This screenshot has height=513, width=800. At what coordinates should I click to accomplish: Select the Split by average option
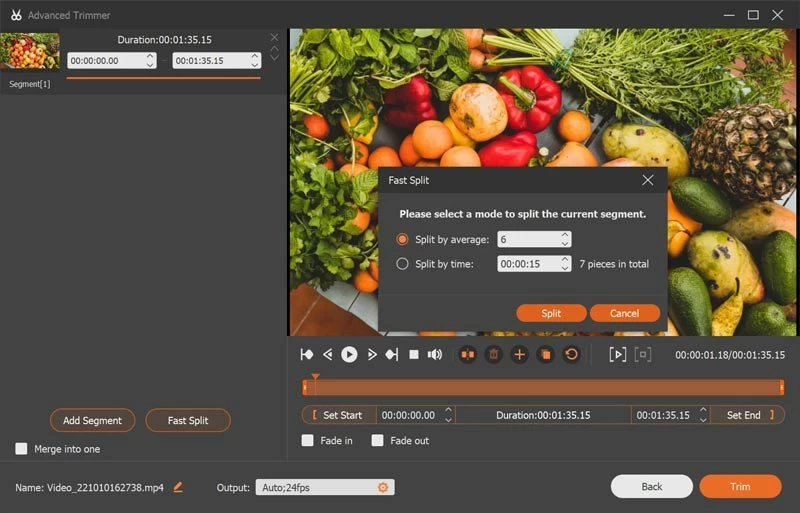402,239
